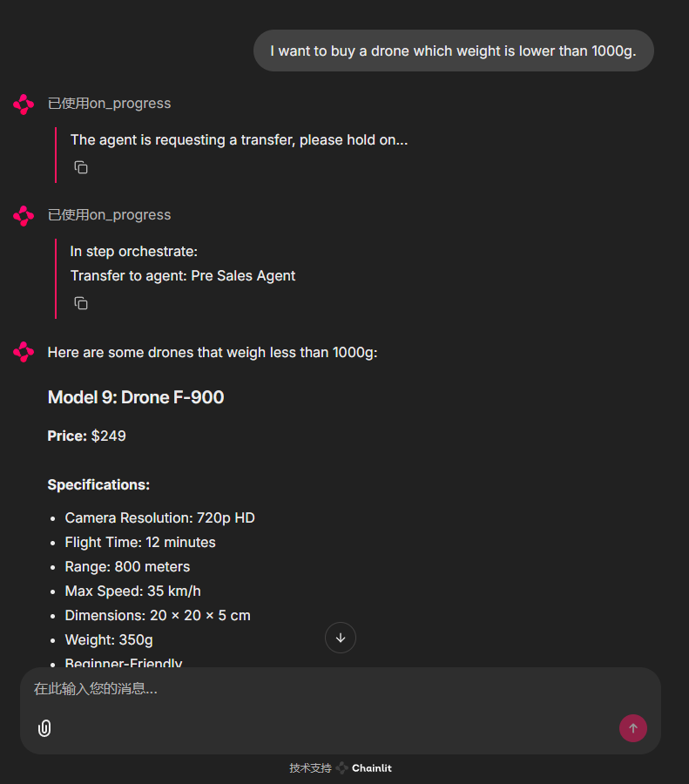
Task: Click the "Model 9: Drone F-900" heading
Action: pyautogui.click(x=136, y=397)
